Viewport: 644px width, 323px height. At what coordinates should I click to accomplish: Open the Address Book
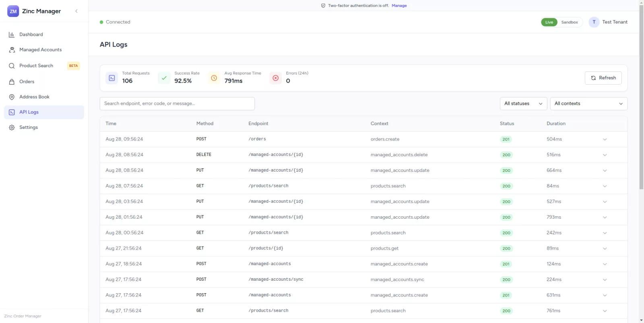44,97
